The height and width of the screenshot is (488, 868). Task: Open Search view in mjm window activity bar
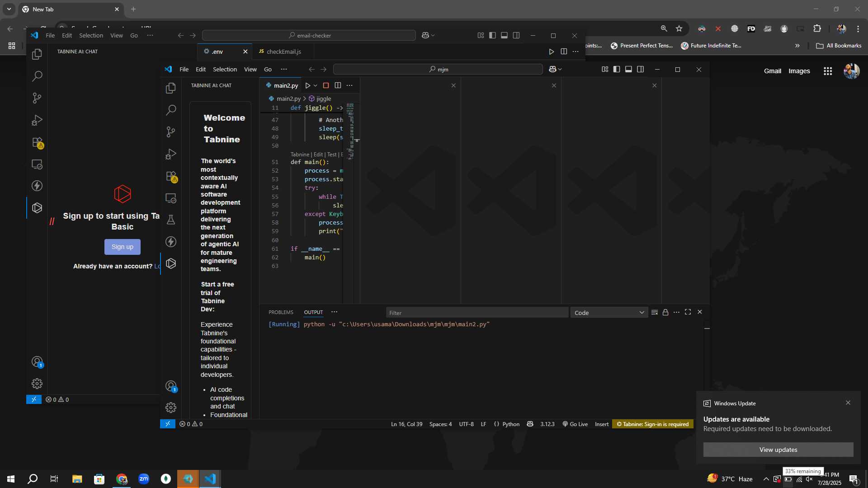[x=171, y=110]
